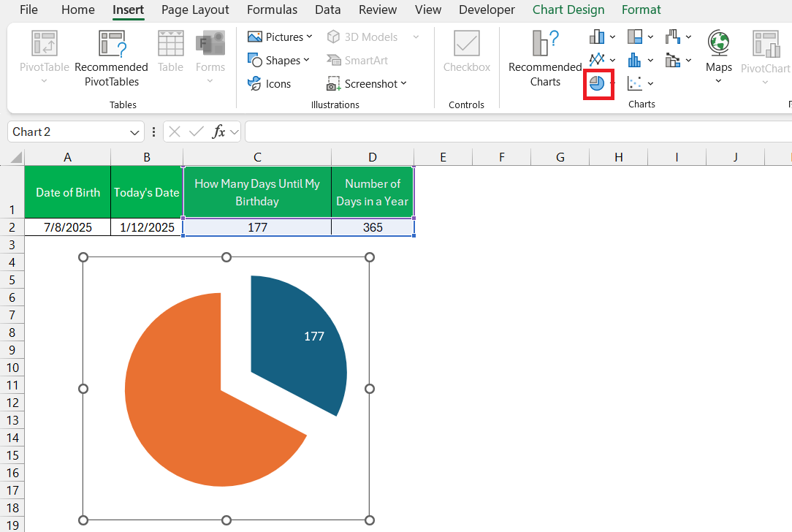Open Recommended PivotTables
This screenshot has width=792, height=532.
coord(111,58)
